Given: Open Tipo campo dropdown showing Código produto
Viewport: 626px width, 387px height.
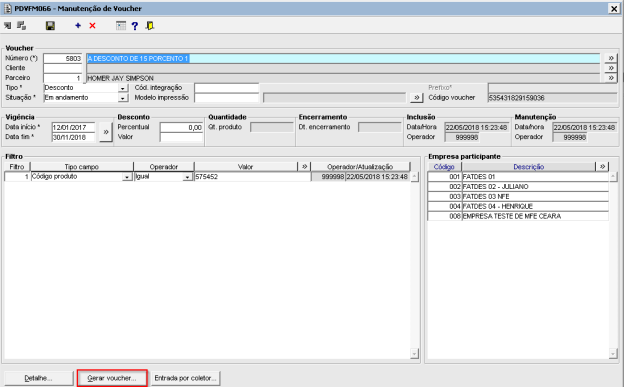Looking at the screenshot, I should click(x=127, y=177).
